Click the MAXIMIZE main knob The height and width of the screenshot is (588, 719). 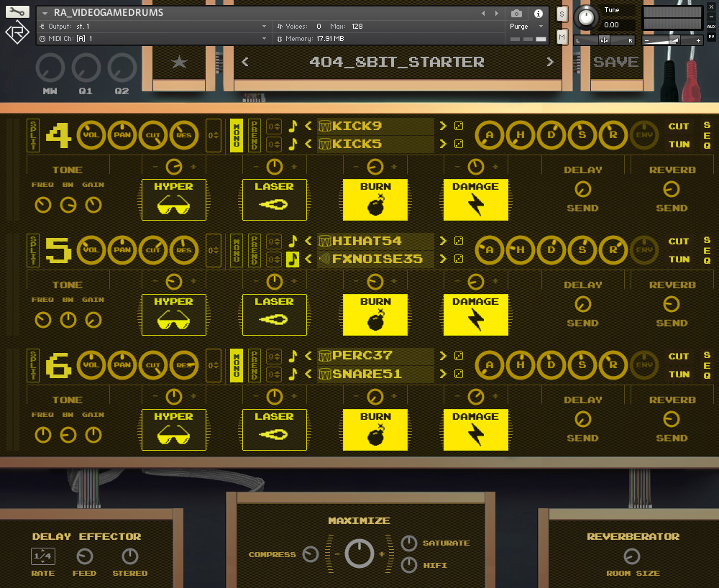pos(359,553)
